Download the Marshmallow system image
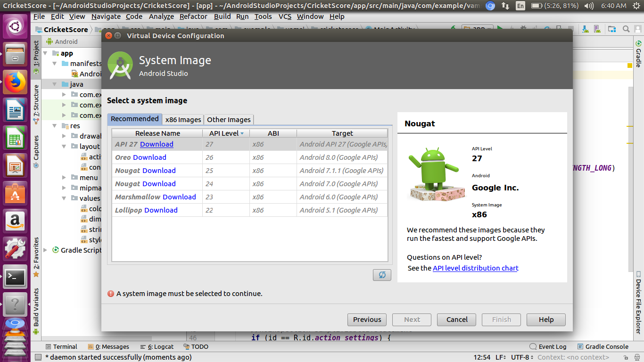The image size is (644, 362). point(179,197)
